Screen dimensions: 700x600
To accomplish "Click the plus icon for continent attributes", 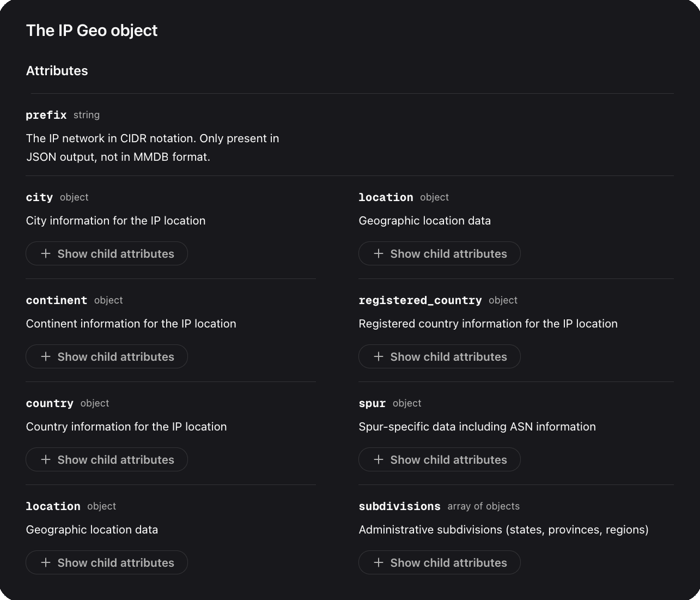I will [x=46, y=356].
